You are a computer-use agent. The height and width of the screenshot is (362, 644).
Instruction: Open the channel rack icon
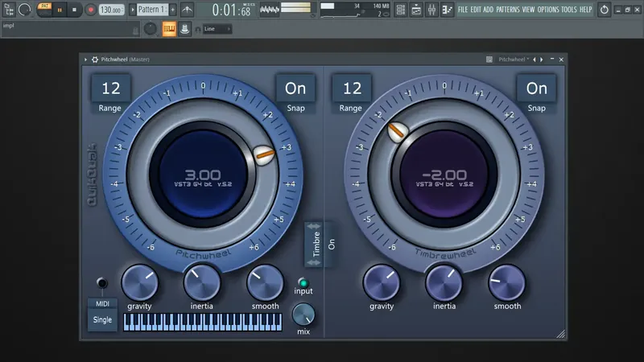pyautogui.click(x=447, y=10)
